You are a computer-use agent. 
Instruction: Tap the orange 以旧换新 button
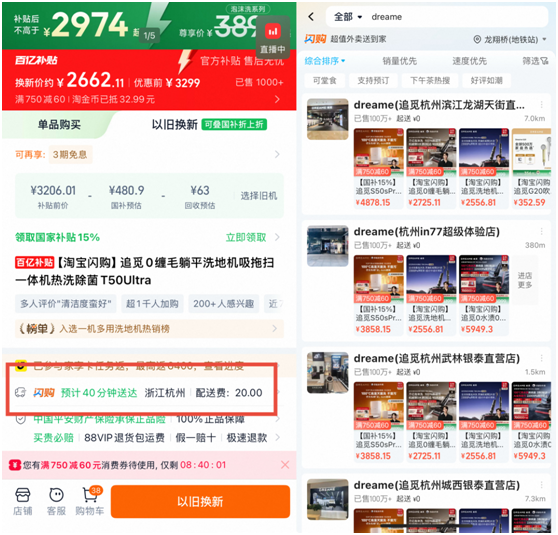tap(200, 501)
